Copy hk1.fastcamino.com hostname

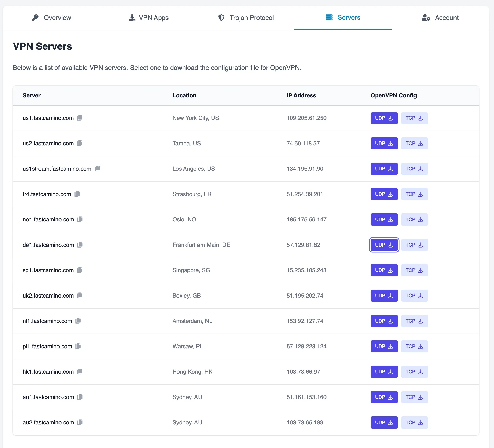pos(80,372)
